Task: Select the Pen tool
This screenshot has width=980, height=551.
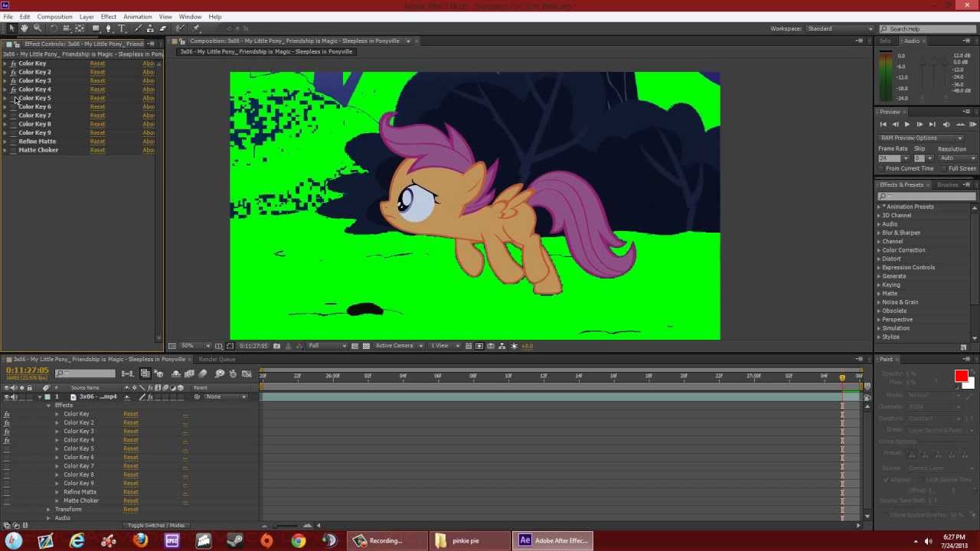Action: click(108, 28)
